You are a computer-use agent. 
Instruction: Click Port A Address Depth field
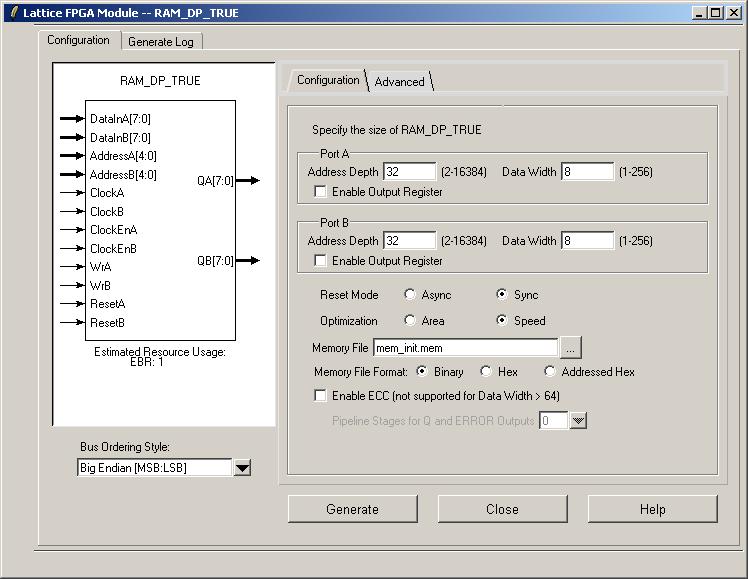[409, 172]
